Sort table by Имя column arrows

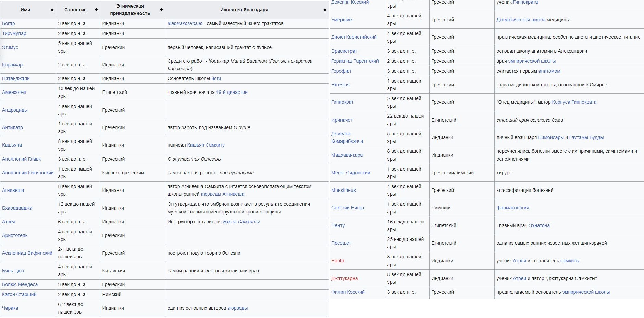pos(52,10)
